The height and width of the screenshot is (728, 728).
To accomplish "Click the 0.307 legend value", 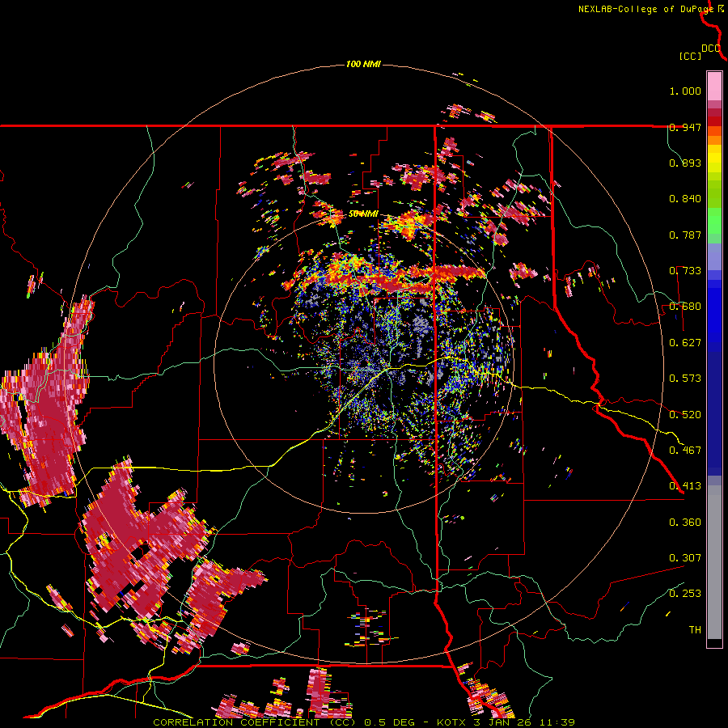I will click(x=685, y=558).
